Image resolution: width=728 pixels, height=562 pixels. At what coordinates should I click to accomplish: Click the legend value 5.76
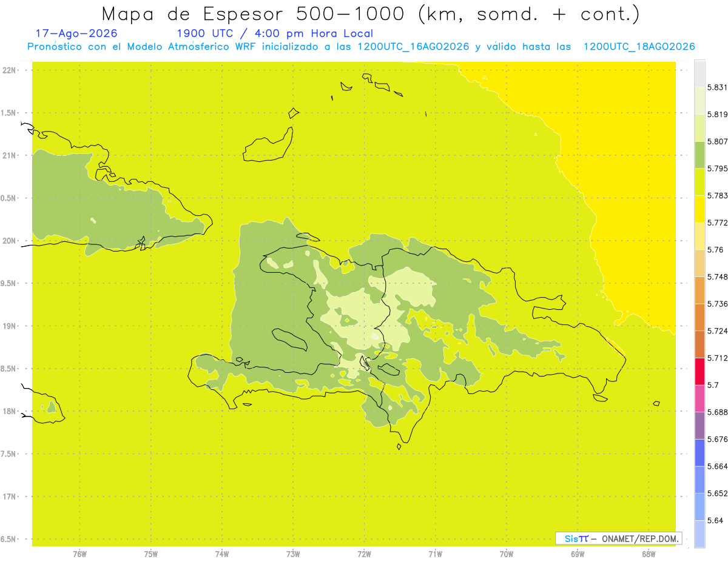pos(715,250)
